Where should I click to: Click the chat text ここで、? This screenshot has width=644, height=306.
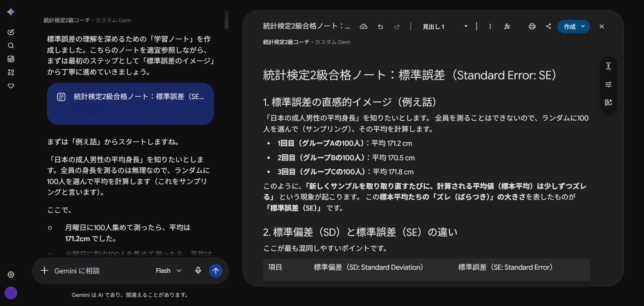coord(59,210)
